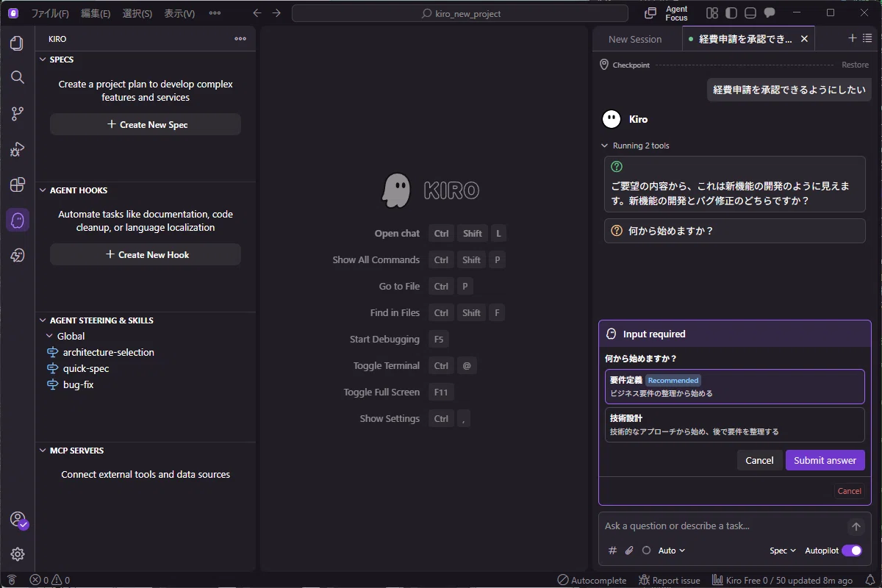Open the Run and Debug view

coord(17,149)
